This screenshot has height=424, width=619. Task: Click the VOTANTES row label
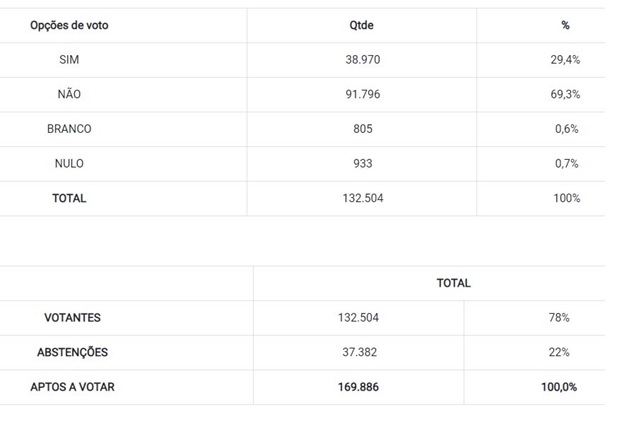click(72, 318)
